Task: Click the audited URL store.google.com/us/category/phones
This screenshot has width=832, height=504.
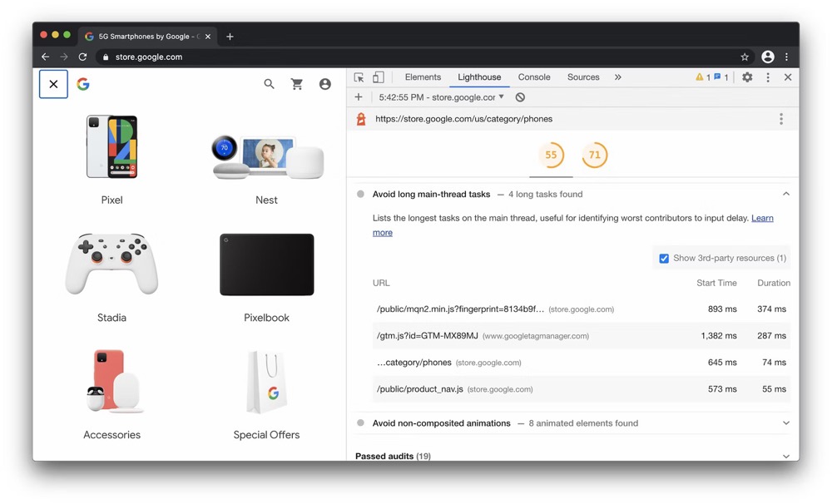Action: 463,119
